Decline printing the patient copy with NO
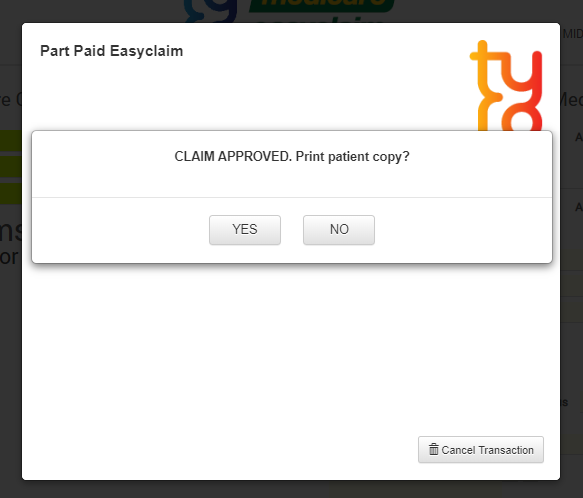The height and width of the screenshot is (498, 583). [x=339, y=230]
